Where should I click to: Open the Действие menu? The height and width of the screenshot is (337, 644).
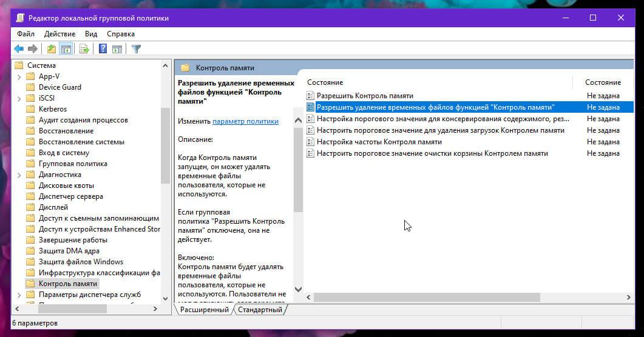click(x=59, y=34)
